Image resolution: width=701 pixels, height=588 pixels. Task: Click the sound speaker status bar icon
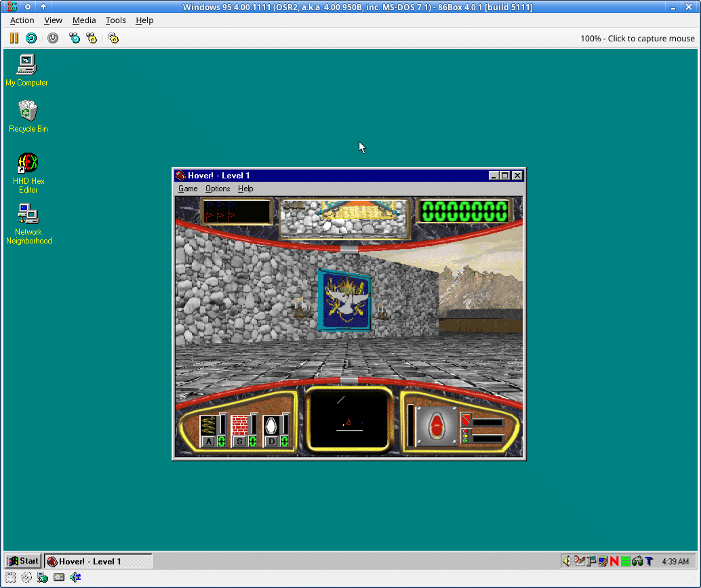point(75,577)
